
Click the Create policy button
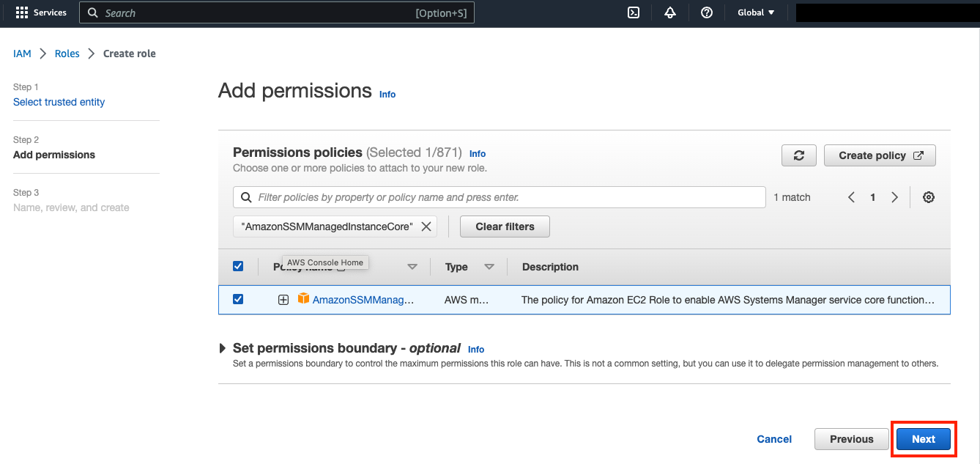880,155
